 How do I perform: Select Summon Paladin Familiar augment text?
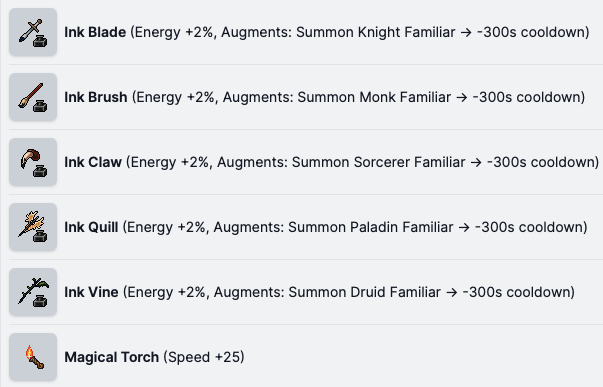point(371,227)
